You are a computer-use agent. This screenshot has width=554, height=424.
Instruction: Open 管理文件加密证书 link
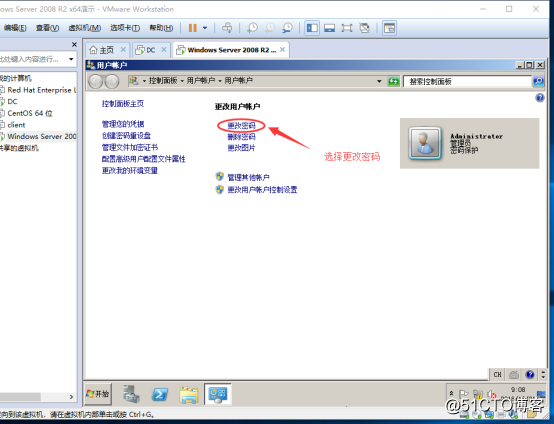click(x=130, y=147)
